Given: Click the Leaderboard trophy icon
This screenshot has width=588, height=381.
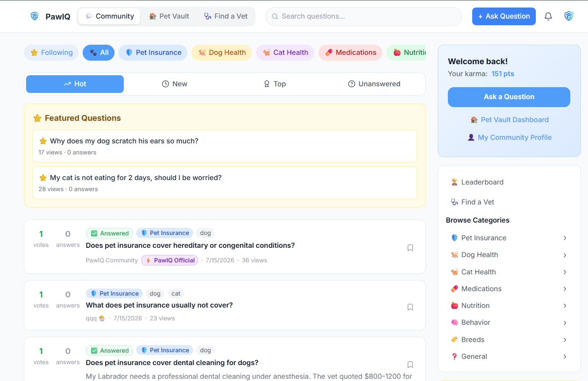Looking at the screenshot, I should [x=454, y=182].
